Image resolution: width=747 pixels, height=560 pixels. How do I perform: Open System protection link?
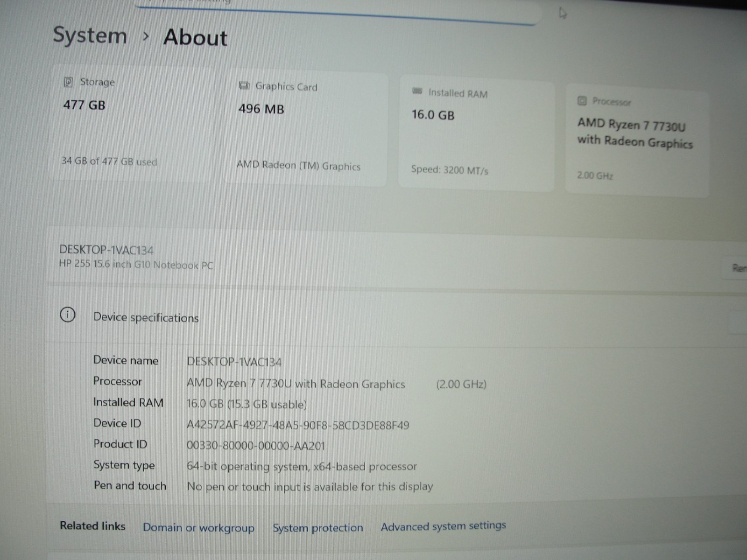[x=318, y=528]
